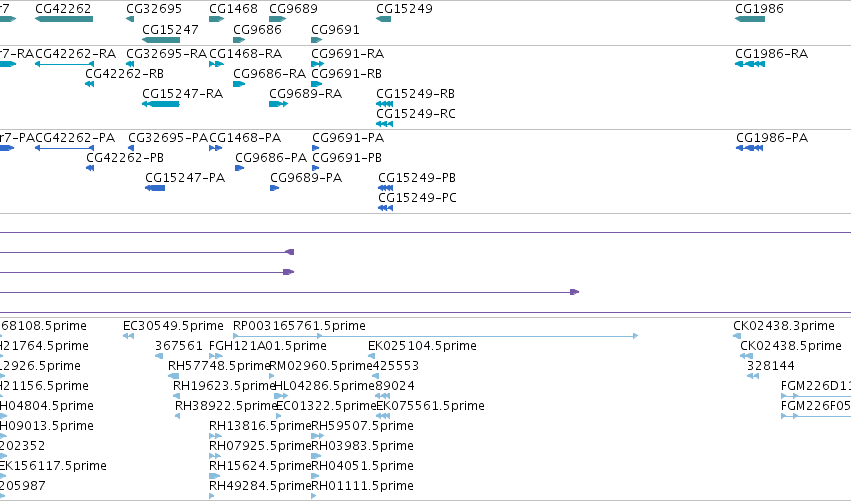
Task: Click protein CG15249-PB label
Action: click(x=417, y=178)
